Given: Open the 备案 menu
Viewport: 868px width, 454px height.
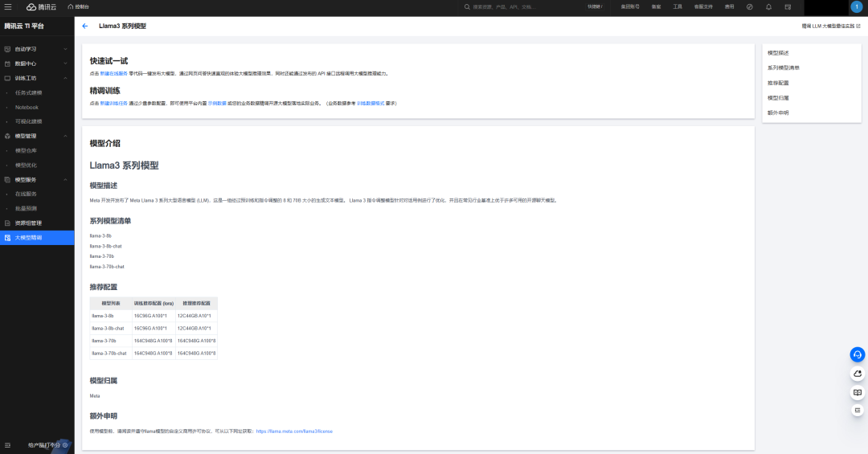Looking at the screenshot, I should point(656,6).
